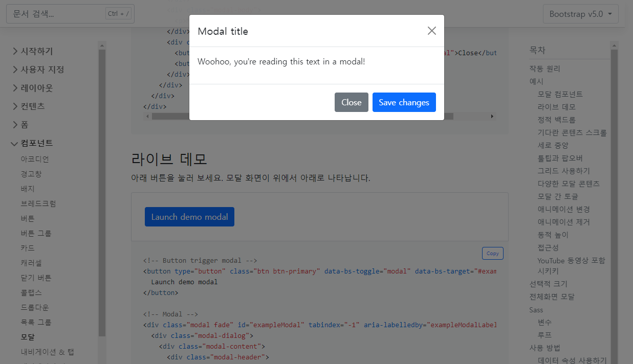The image size is (633, 364).
Task: Open 캐러셀 in the sidebar
Action: (x=31, y=263)
